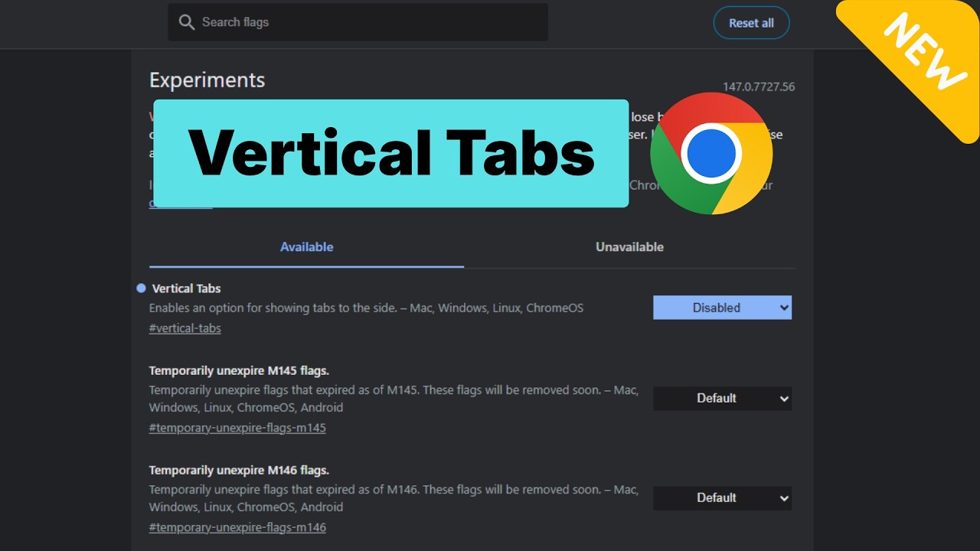
Task: Click the Temporarily unexpire M145 flags title
Action: (239, 370)
